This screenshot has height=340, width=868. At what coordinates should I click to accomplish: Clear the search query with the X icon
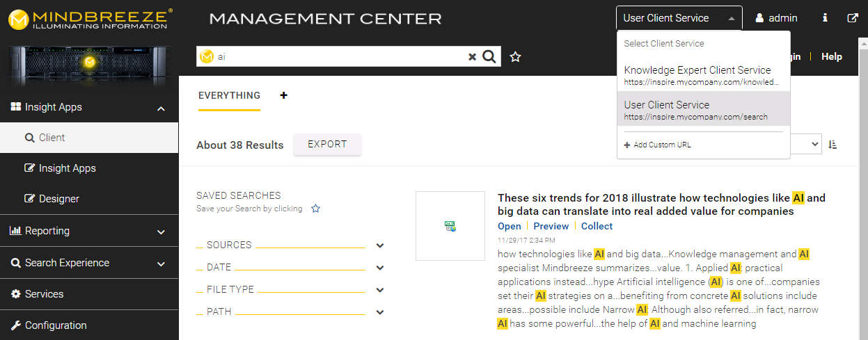tap(473, 57)
